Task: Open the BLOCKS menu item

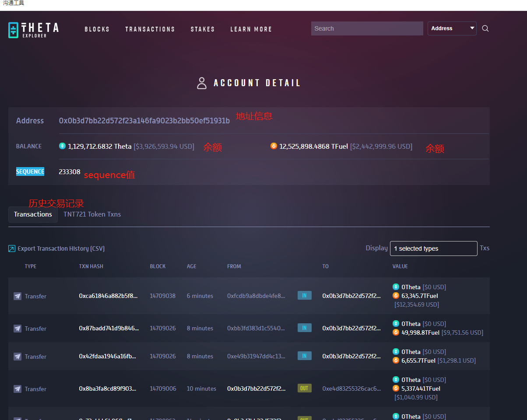Action: [x=97, y=29]
